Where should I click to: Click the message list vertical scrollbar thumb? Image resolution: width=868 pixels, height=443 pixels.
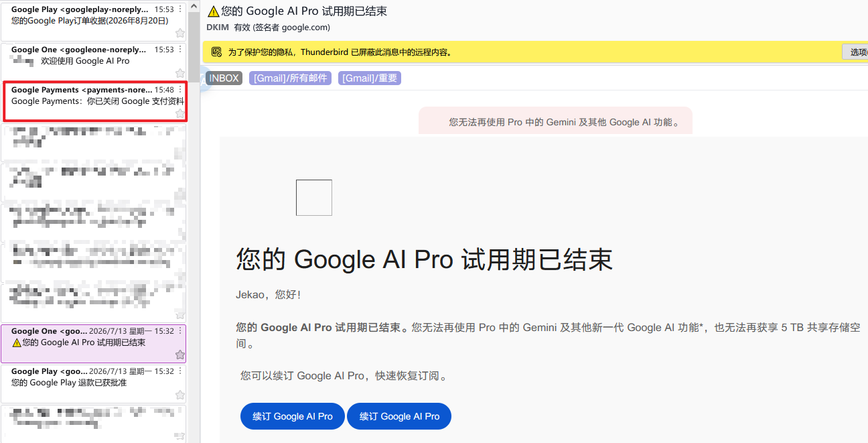194,47
